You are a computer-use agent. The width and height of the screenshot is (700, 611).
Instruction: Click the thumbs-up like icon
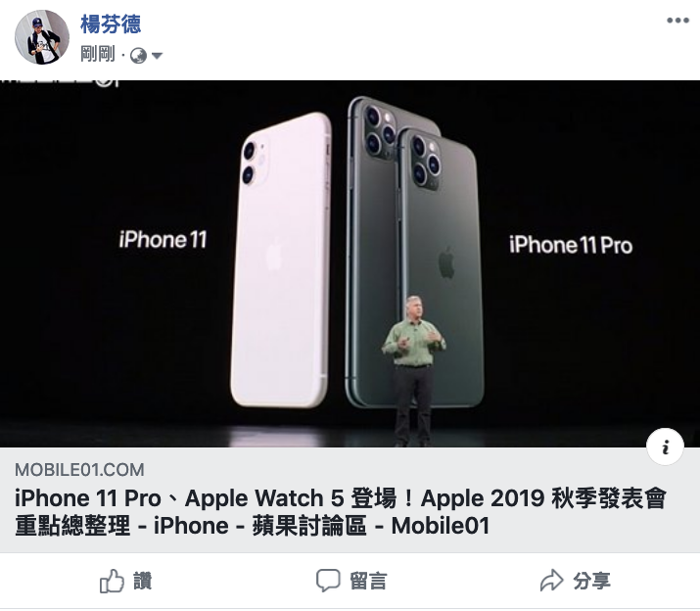(x=112, y=581)
